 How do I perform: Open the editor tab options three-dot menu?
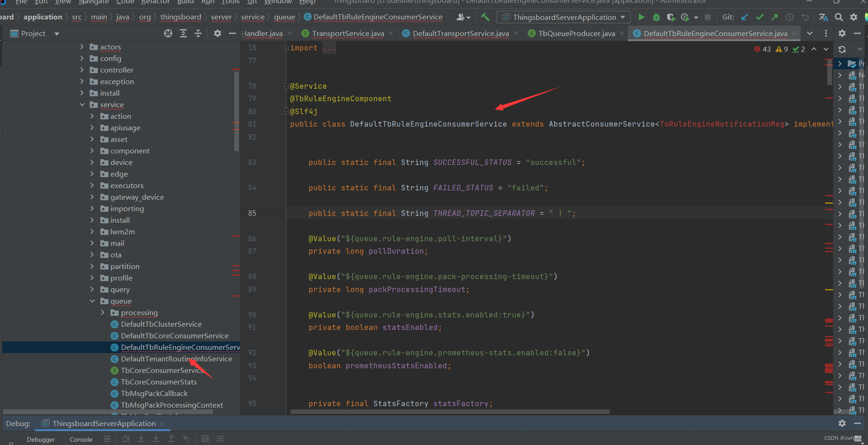[826, 33]
